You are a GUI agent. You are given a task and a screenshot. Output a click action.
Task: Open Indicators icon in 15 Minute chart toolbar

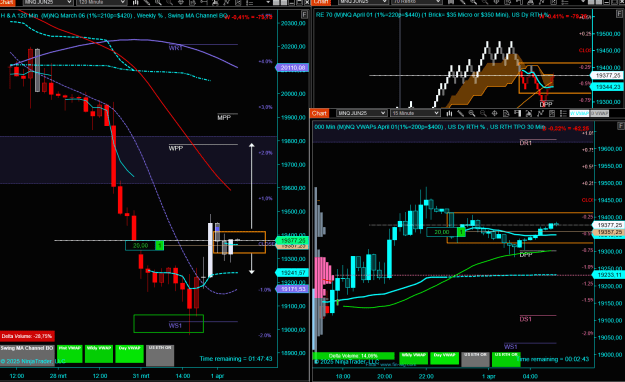click(540, 113)
